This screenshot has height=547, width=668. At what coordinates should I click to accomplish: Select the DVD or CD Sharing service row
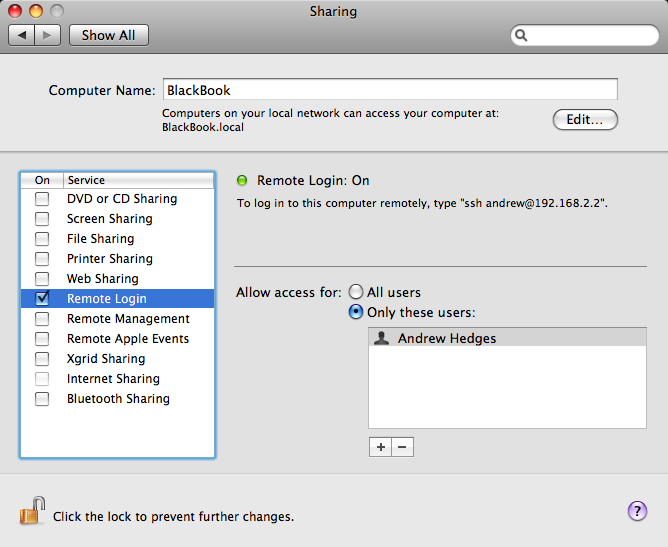point(118,199)
